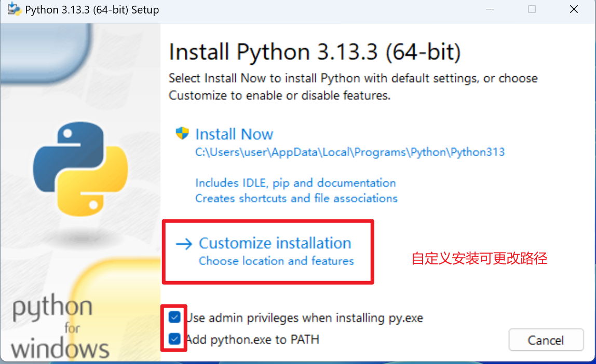The height and width of the screenshot is (364, 596).
Task: Close the Python installer window
Action: click(x=573, y=9)
